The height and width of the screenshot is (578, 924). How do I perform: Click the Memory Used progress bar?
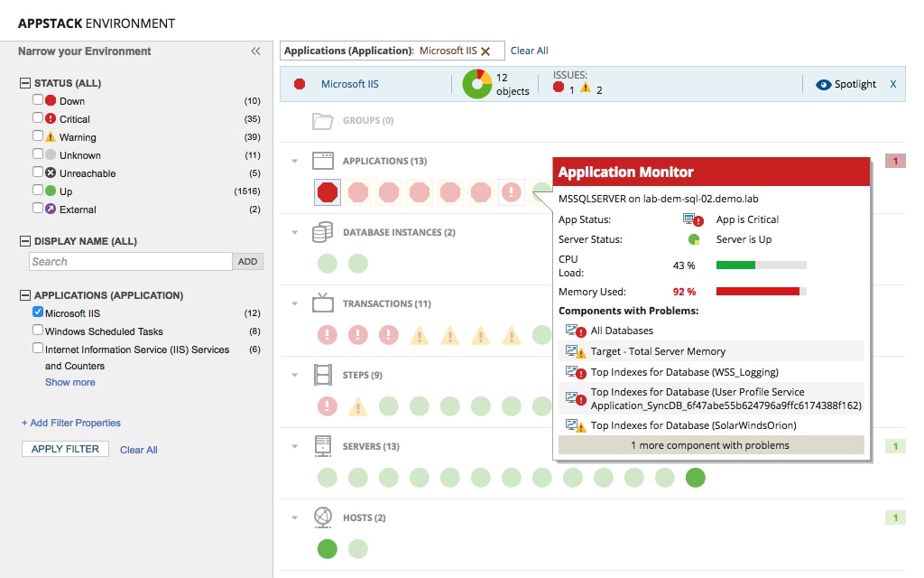[762, 290]
